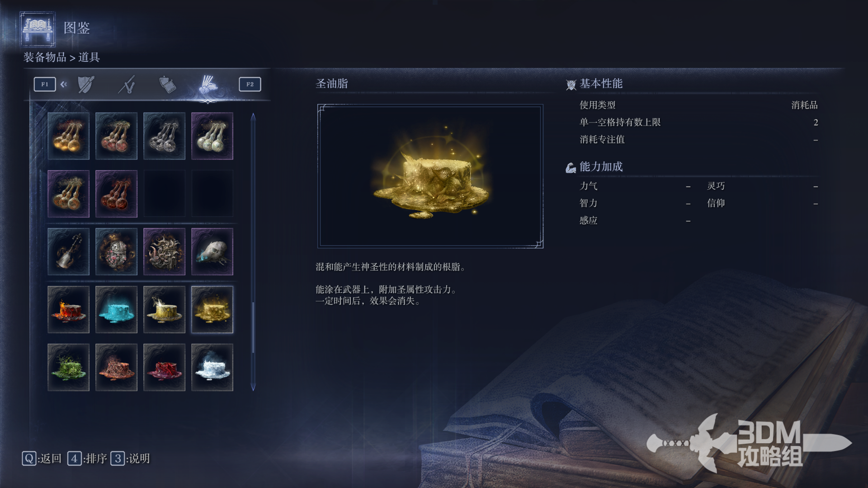This screenshot has width=868, height=488.
Task: Select the red blood grease icon
Action: click(164, 367)
